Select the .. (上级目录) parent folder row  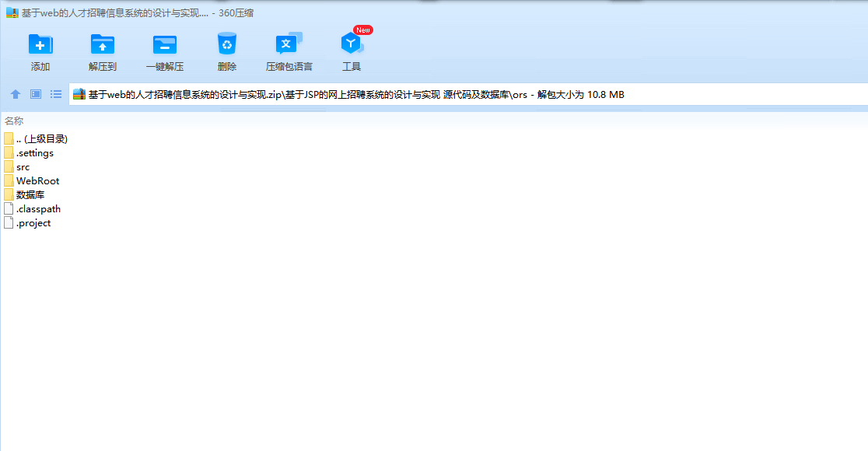click(36, 139)
